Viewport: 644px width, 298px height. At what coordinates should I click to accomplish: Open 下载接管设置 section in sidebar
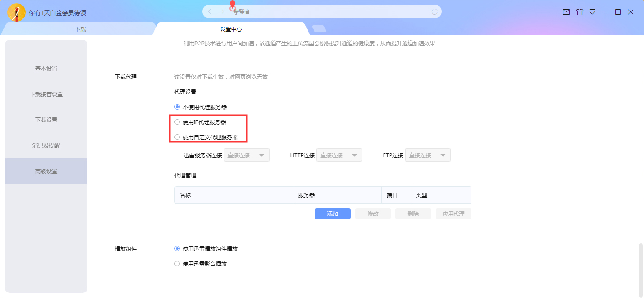46,94
